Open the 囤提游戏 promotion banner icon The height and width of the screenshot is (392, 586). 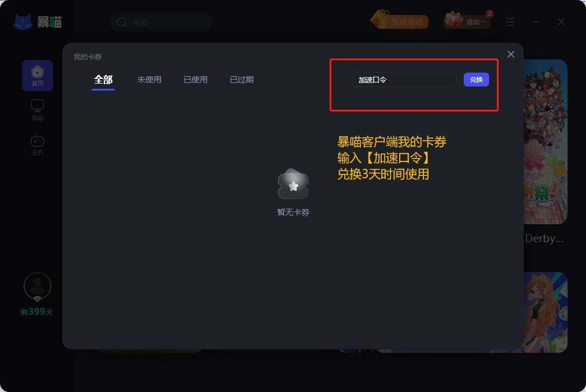tap(399, 21)
